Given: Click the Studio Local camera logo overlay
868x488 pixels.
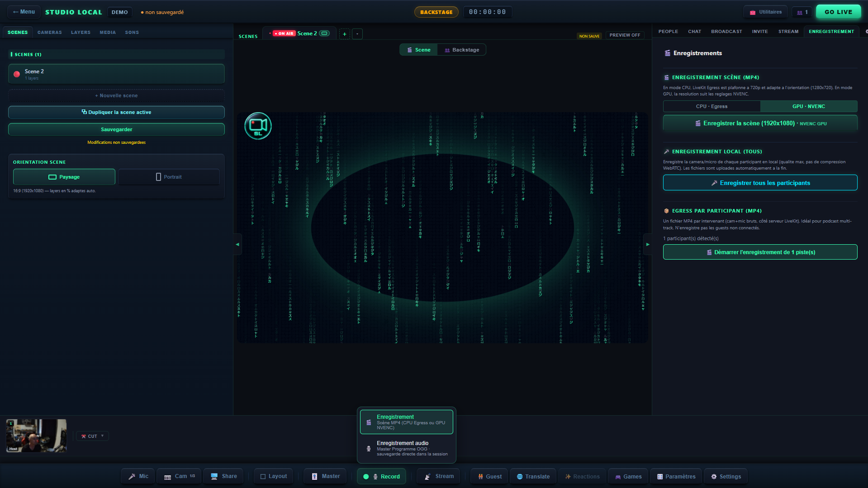Looking at the screenshot, I should (x=258, y=126).
